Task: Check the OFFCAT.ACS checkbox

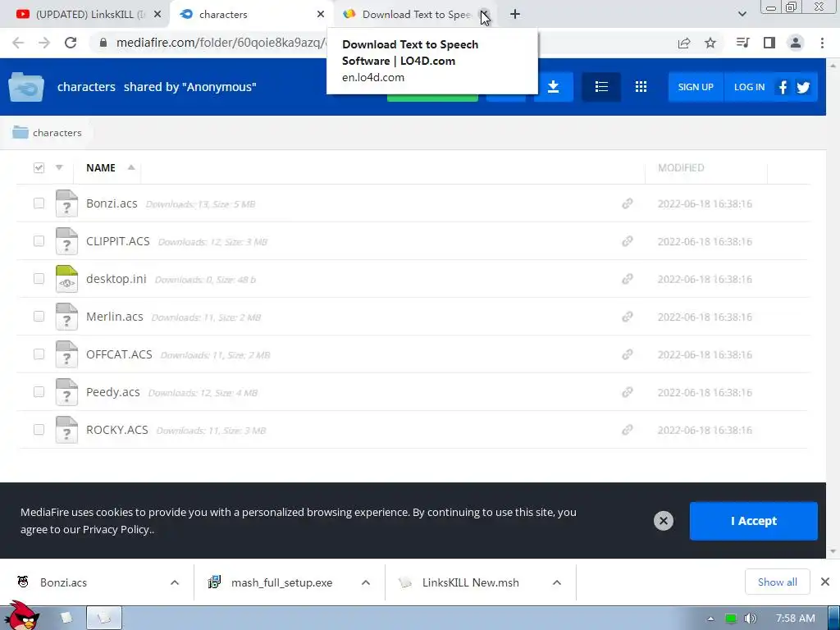Action: (39, 354)
